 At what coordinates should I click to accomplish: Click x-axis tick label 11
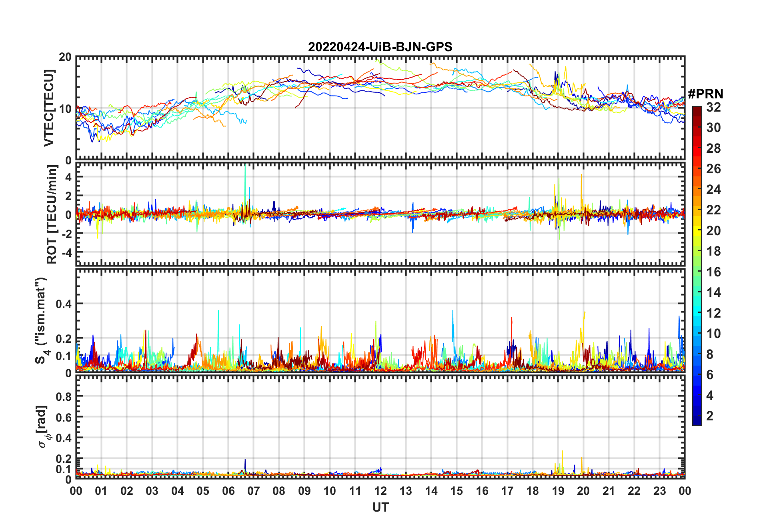point(355,491)
